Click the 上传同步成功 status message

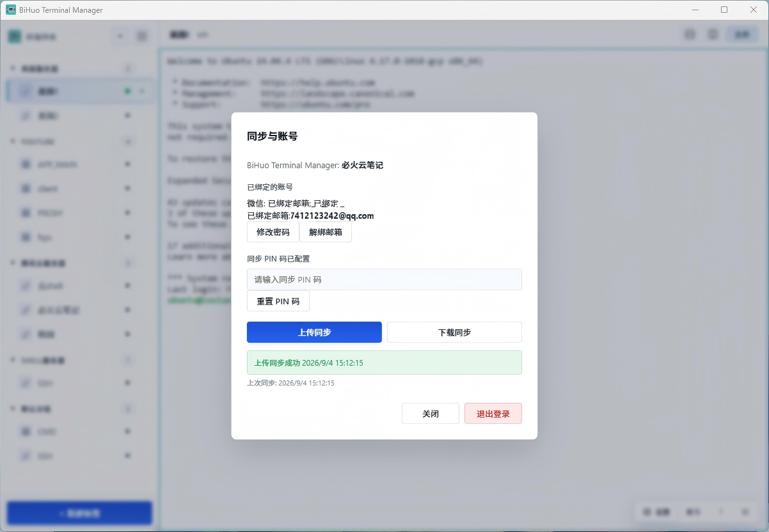pos(384,363)
